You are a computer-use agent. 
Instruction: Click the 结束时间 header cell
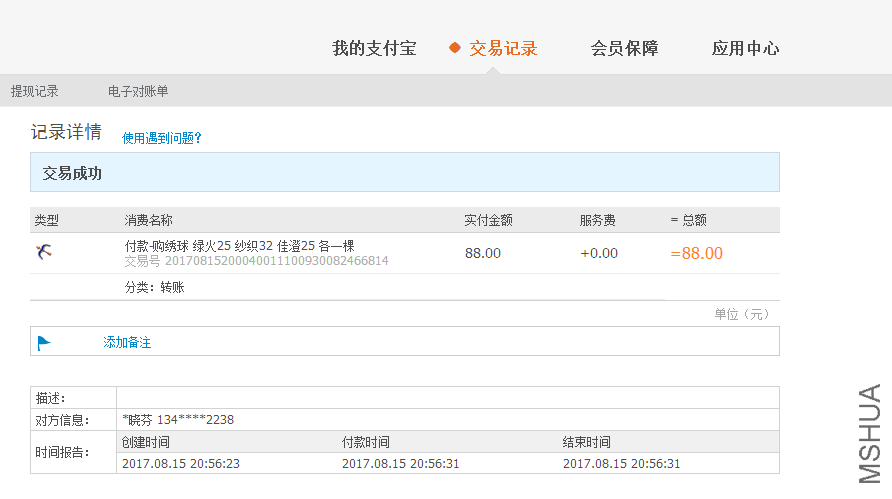click(587, 442)
